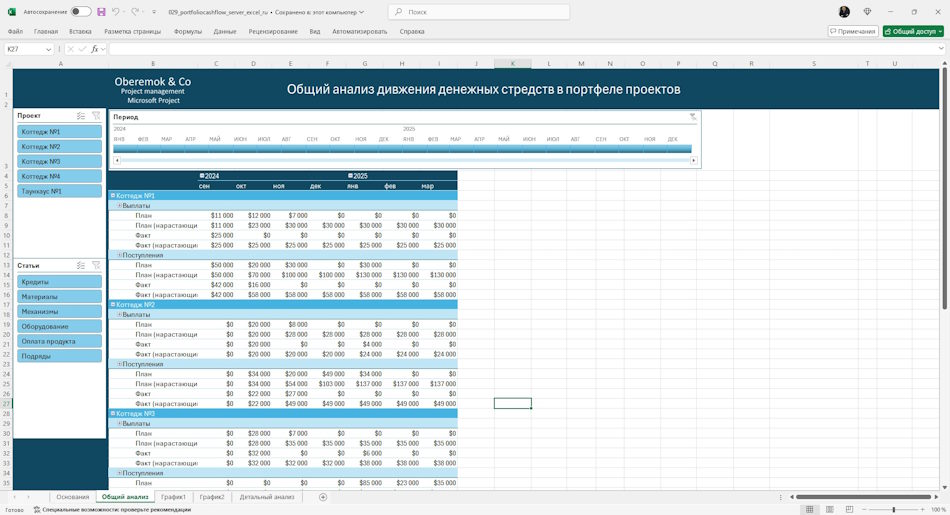The image size is (950, 515).
Task: Switch to the График1 sheet tab
Action: (x=173, y=497)
